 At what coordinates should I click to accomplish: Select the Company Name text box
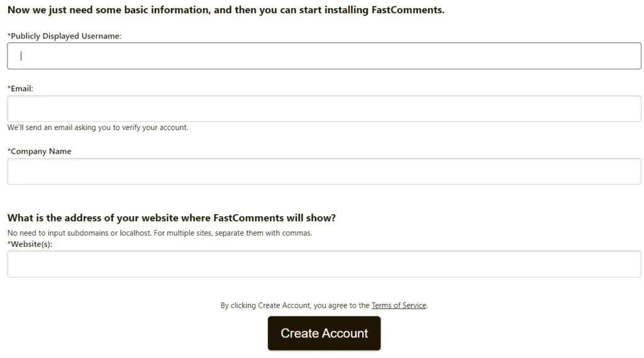pos(324,171)
